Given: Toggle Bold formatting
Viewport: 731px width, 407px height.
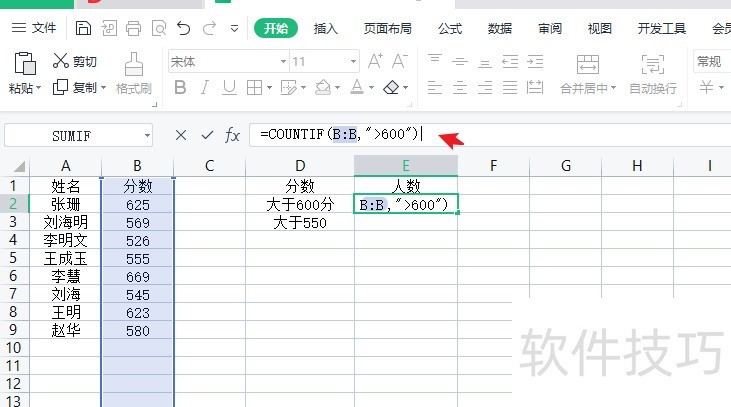Looking at the screenshot, I should [180, 87].
